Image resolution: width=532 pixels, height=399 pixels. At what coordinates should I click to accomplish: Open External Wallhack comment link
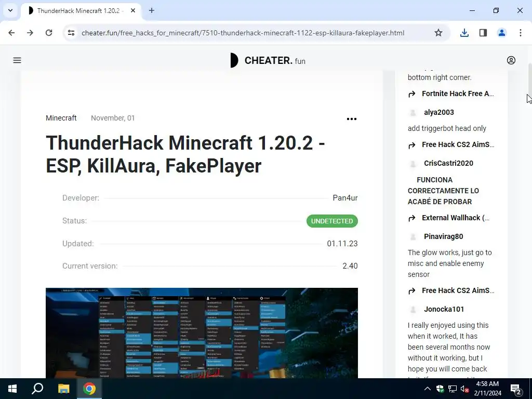tap(455, 218)
